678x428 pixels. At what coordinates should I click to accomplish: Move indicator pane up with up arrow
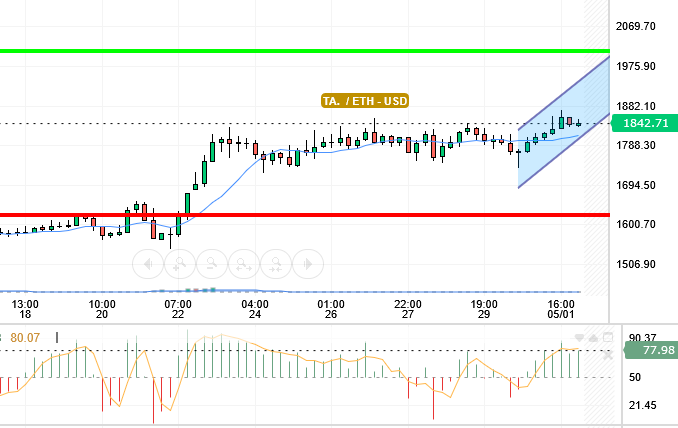click(593, 338)
